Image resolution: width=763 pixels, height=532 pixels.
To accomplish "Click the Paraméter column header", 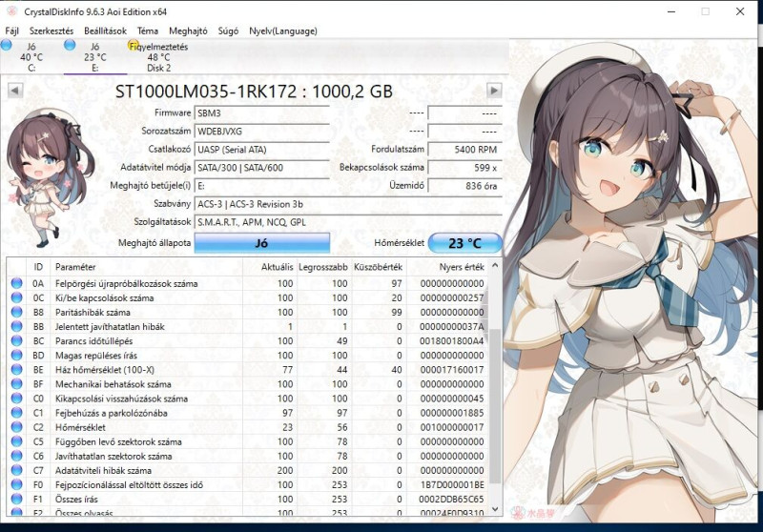I will click(146, 267).
